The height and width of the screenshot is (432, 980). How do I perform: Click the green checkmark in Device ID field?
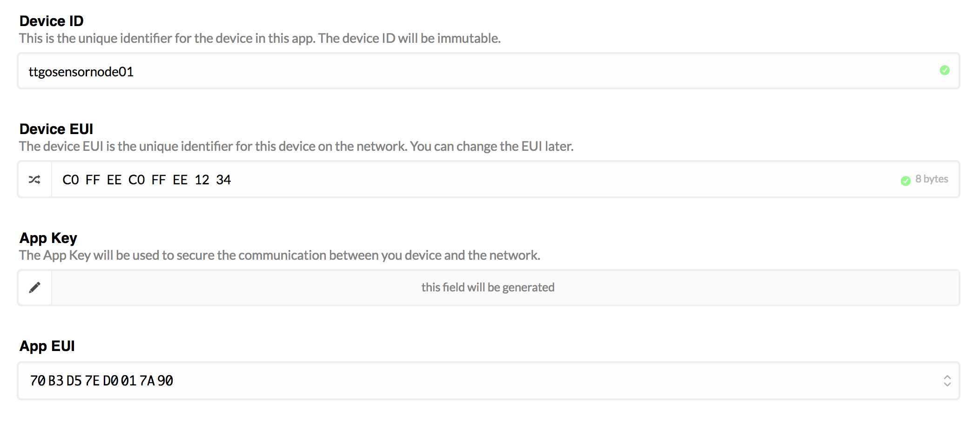click(945, 70)
